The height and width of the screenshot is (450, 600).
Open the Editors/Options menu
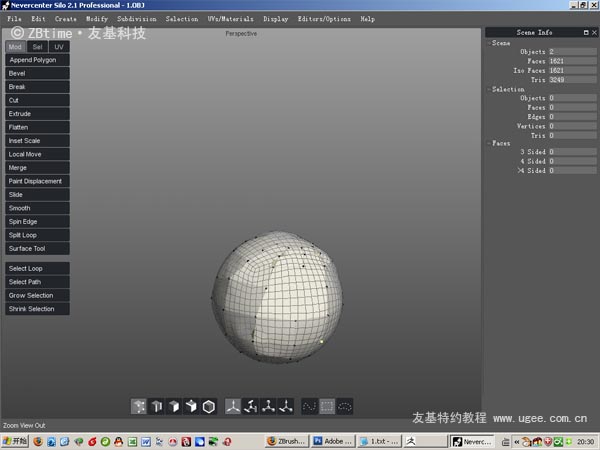324,19
